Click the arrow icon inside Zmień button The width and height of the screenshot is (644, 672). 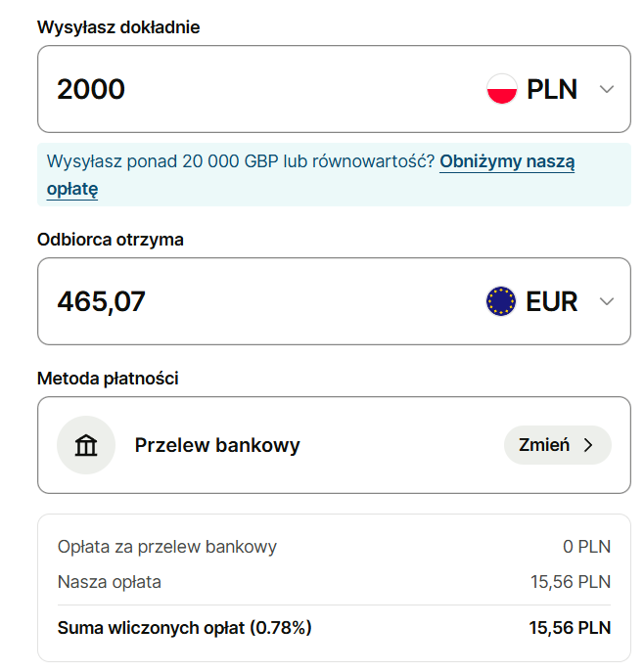[588, 445]
